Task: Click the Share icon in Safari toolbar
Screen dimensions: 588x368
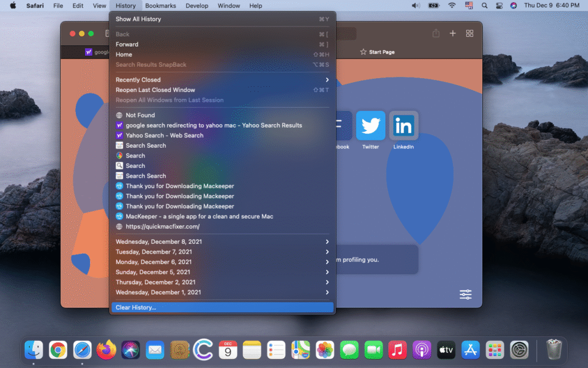Action: point(436,33)
